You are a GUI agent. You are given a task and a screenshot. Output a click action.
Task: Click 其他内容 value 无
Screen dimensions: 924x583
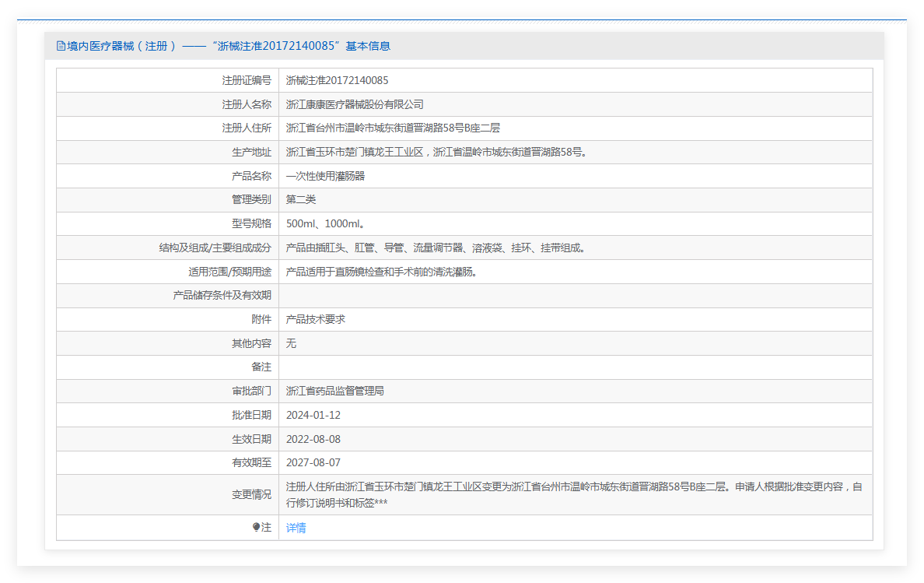click(x=291, y=343)
